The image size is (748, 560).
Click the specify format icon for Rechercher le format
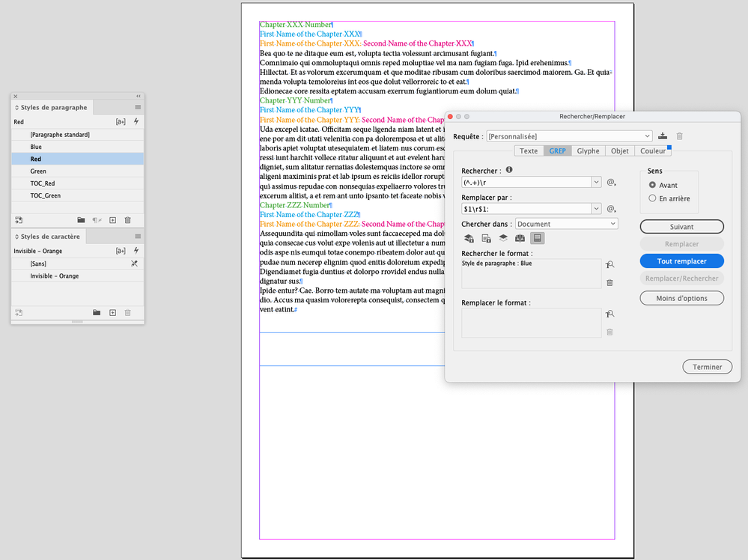pyautogui.click(x=610, y=264)
